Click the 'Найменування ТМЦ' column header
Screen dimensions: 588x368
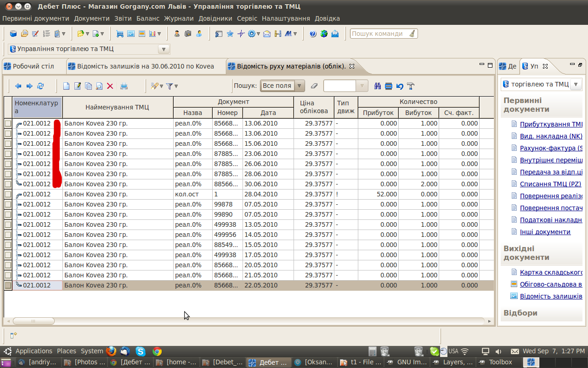tap(118, 107)
